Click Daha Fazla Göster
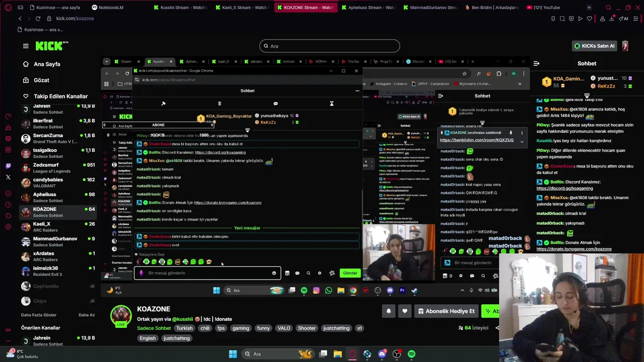Screen dimensions: 644x362 (39, 315)
